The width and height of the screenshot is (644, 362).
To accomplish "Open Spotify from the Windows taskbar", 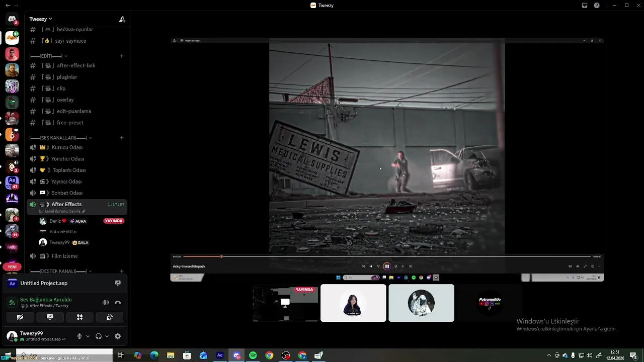I will click(x=253, y=355).
